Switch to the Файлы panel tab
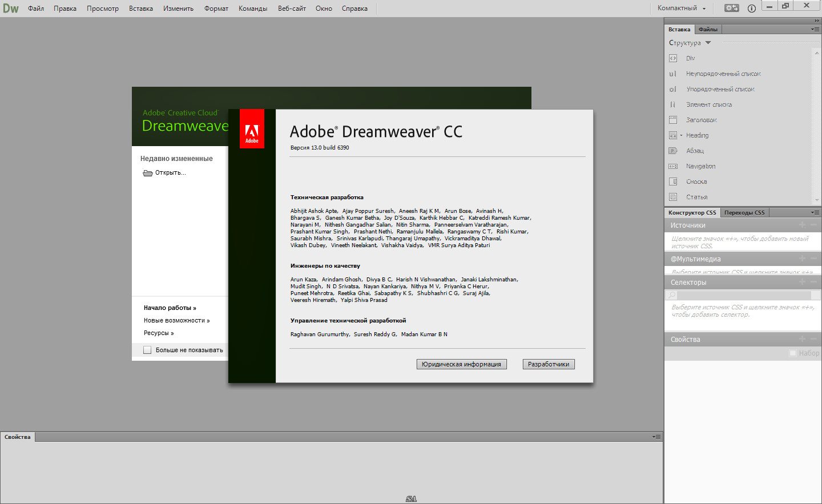The height and width of the screenshot is (504, 822). click(708, 29)
